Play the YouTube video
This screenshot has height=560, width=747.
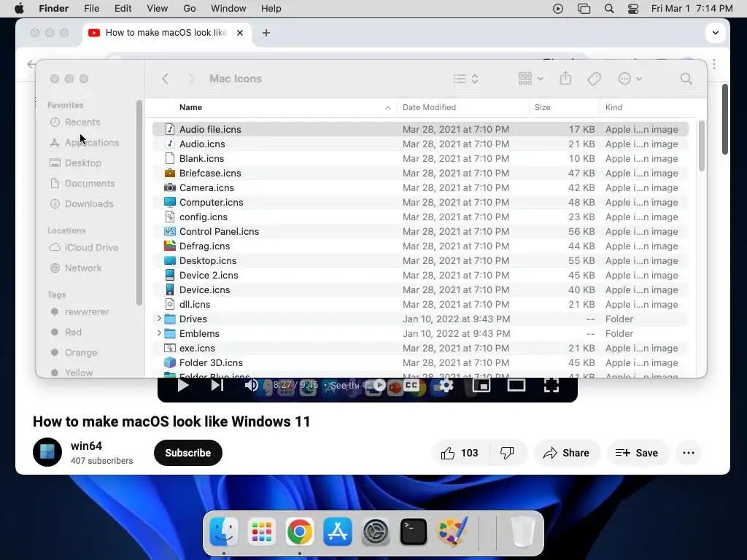pos(182,385)
